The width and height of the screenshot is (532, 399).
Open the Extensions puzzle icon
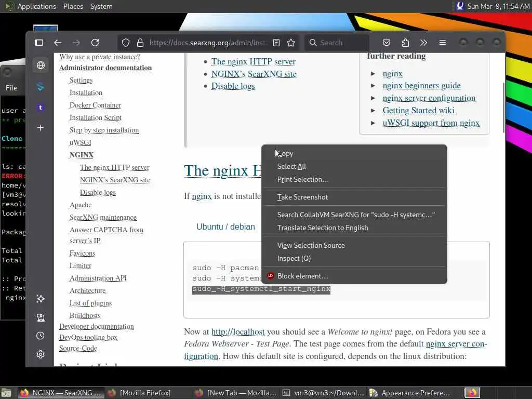[x=405, y=43]
